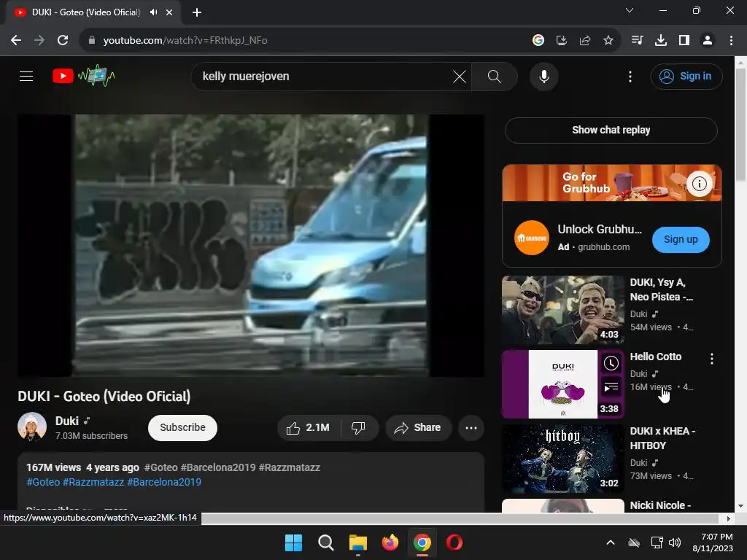747x560 pixels.
Task: Share this page icon in address bar
Action: [x=585, y=41]
